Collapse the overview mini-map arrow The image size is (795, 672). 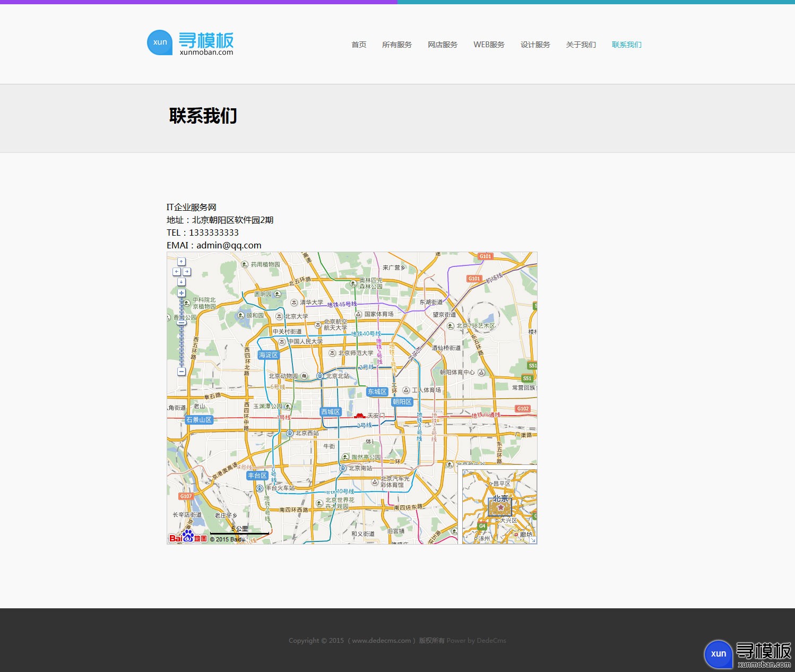[x=533, y=540]
